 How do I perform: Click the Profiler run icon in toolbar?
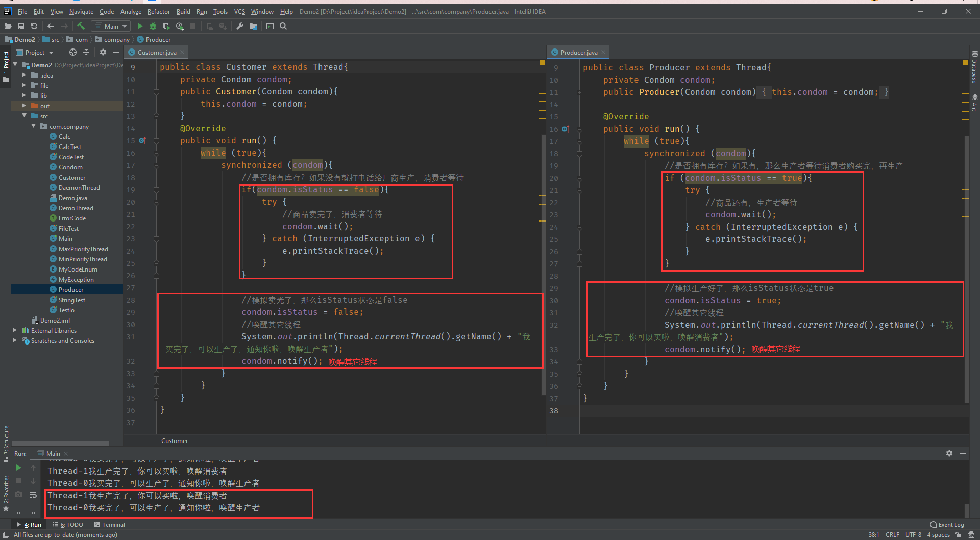[180, 26]
